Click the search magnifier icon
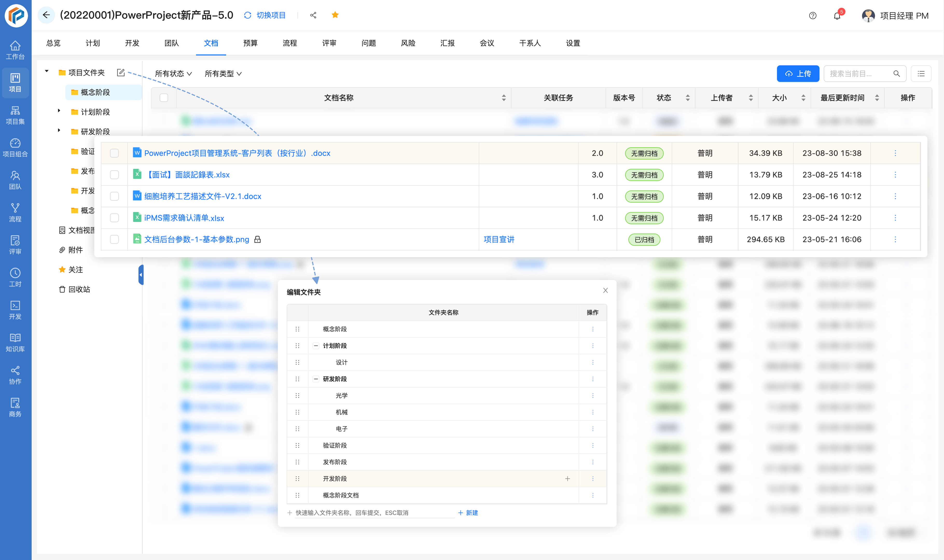Viewport: 944px width, 560px height. tap(897, 74)
